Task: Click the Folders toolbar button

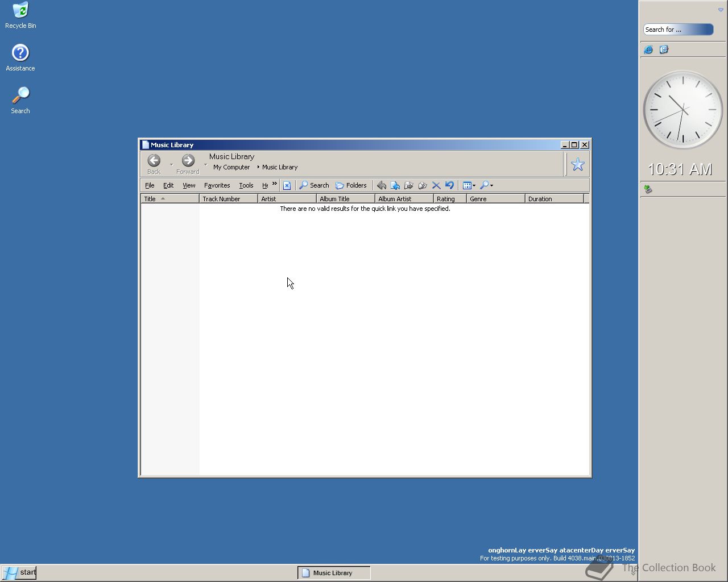Action: (x=351, y=185)
